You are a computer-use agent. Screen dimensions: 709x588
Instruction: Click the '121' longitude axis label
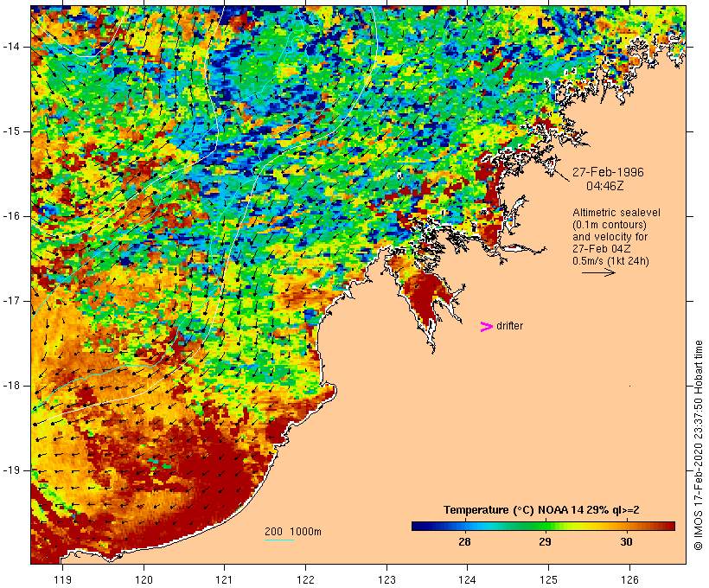224,579
